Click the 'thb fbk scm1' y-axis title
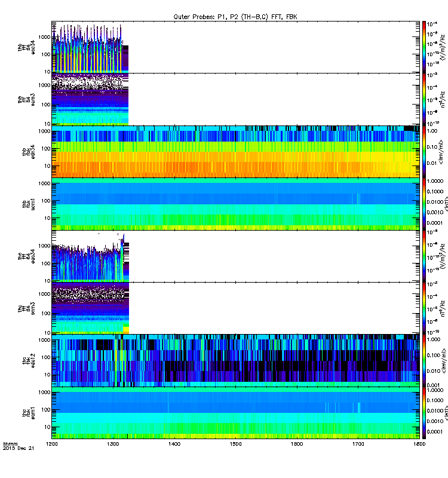This screenshot has width=448, height=478. (29, 204)
